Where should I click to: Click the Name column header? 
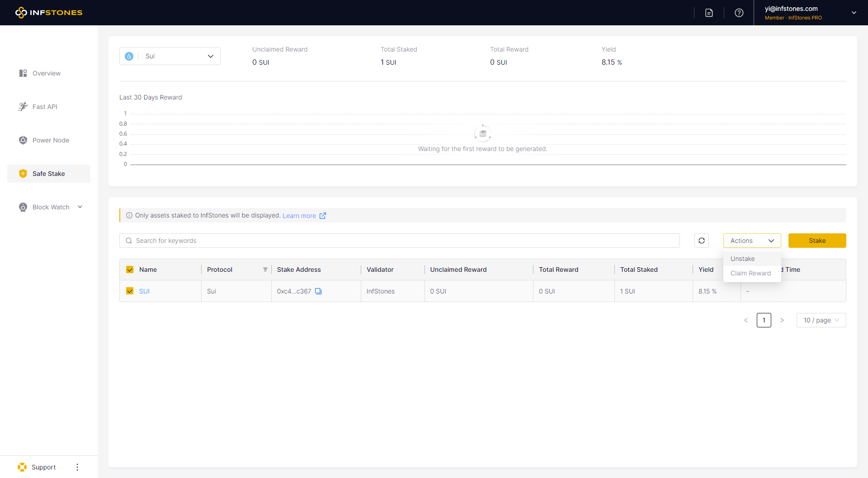(148, 270)
